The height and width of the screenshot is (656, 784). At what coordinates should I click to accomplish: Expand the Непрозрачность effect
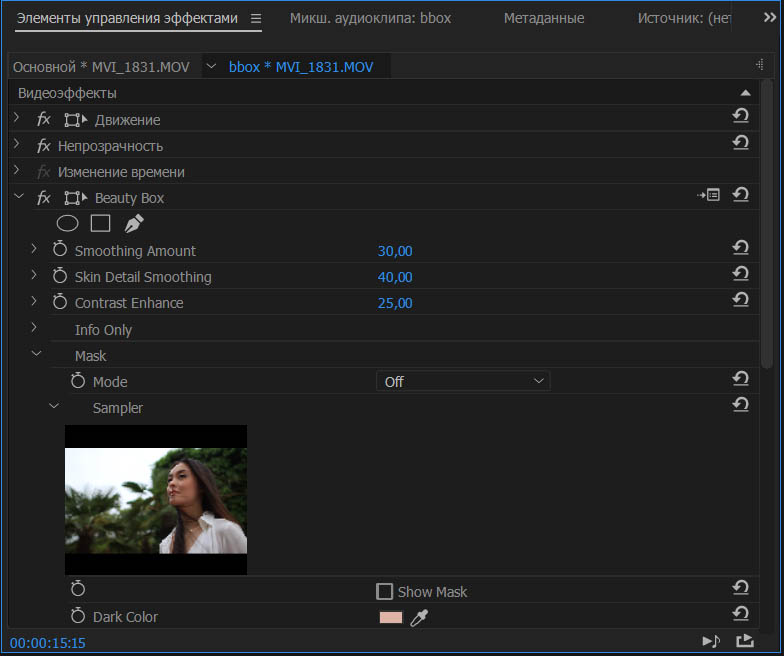[x=16, y=144]
